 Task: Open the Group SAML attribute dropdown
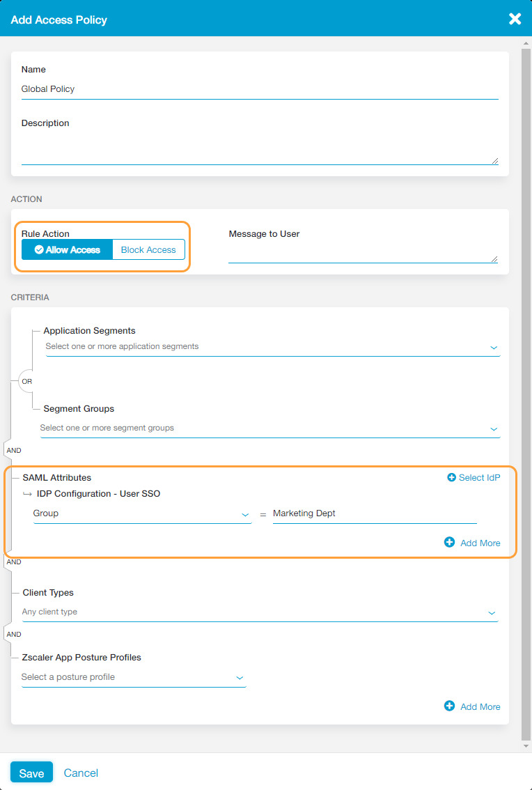pos(142,514)
